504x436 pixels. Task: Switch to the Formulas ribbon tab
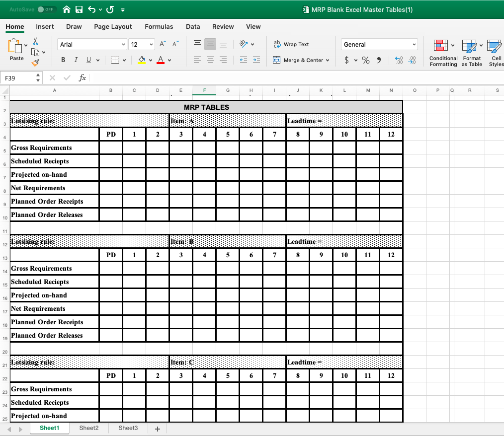(x=159, y=27)
